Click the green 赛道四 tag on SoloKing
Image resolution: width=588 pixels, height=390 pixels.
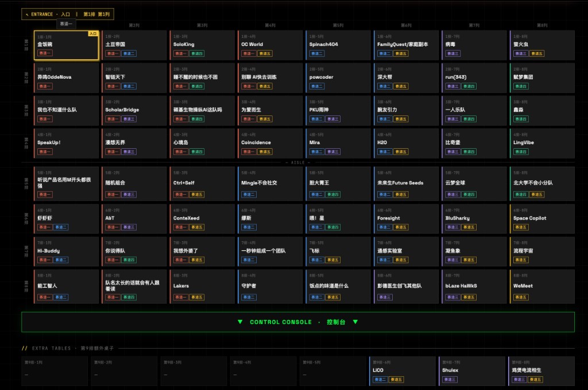coord(197,53)
